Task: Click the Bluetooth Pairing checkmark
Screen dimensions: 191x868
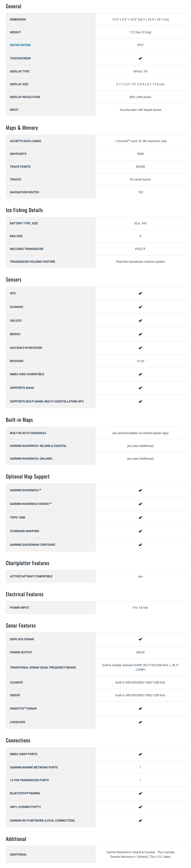Action: (140, 793)
